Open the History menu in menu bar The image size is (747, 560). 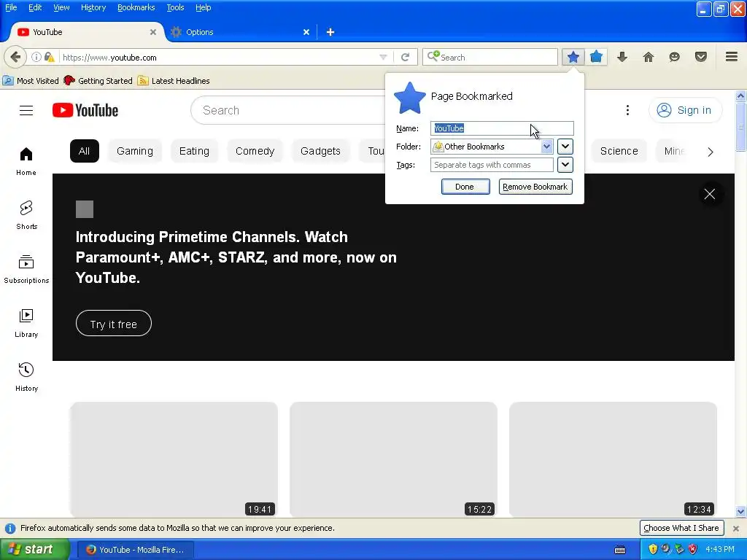pyautogui.click(x=93, y=7)
